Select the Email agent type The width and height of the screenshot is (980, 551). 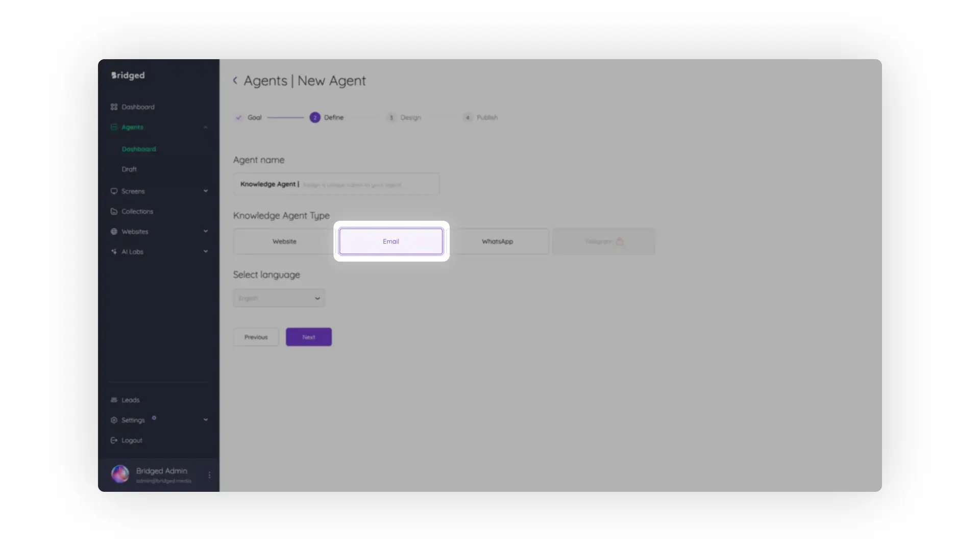coord(390,241)
